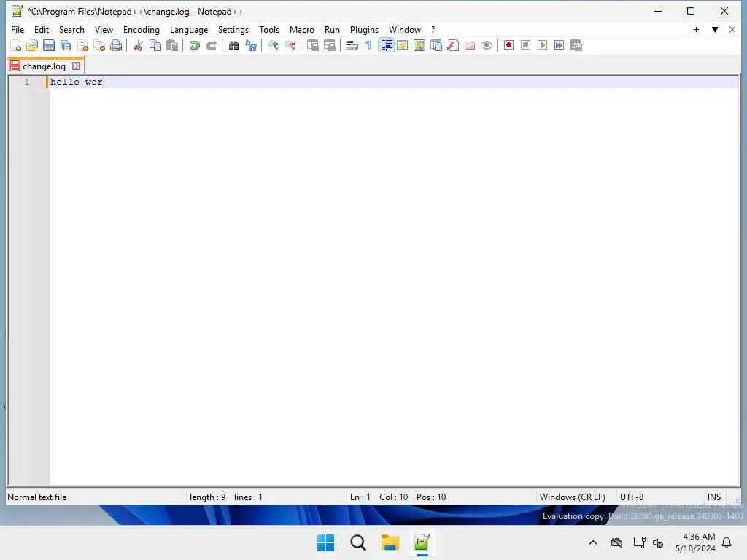Image resolution: width=747 pixels, height=560 pixels.
Task: Close the current document via toolbar icon
Action: pos(82,46)
